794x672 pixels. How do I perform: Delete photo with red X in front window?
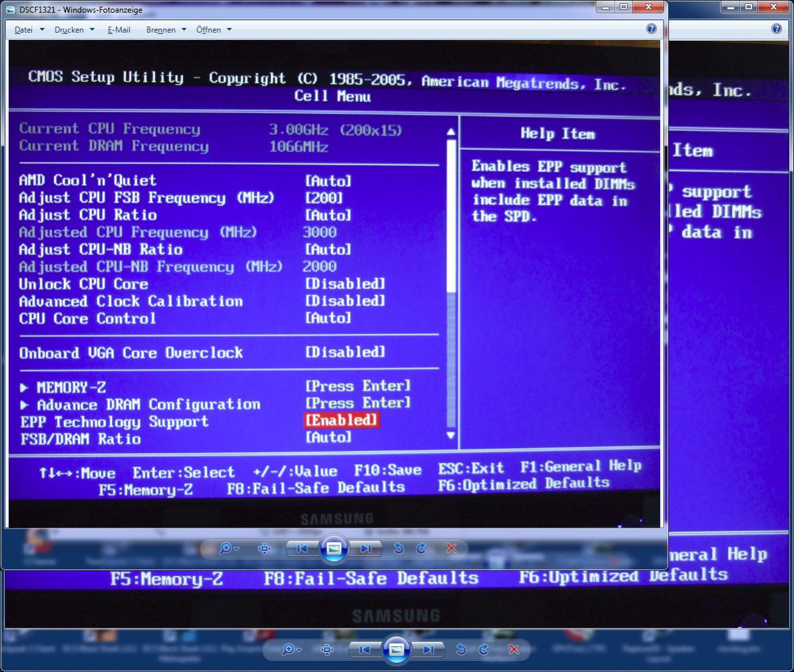(452, 548)
